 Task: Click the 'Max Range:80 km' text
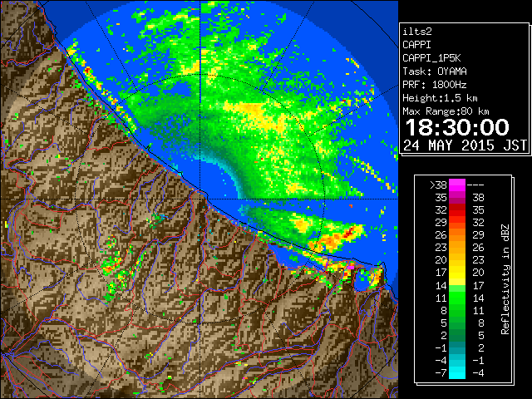point(446,111)
